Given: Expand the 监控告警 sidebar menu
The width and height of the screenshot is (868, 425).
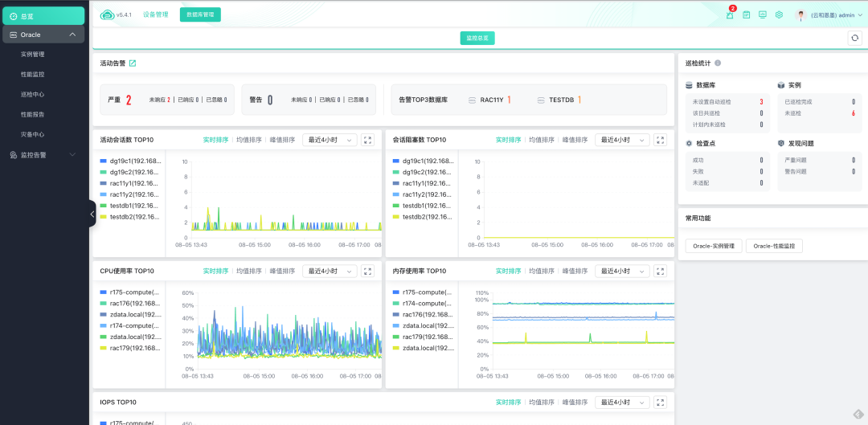Looking at the screenshot, I should click(x=72, y=155).
